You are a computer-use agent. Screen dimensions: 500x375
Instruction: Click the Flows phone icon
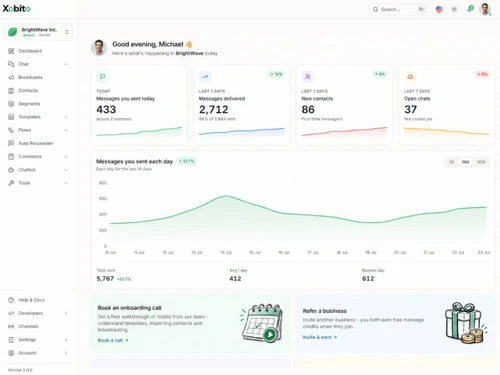11,130
